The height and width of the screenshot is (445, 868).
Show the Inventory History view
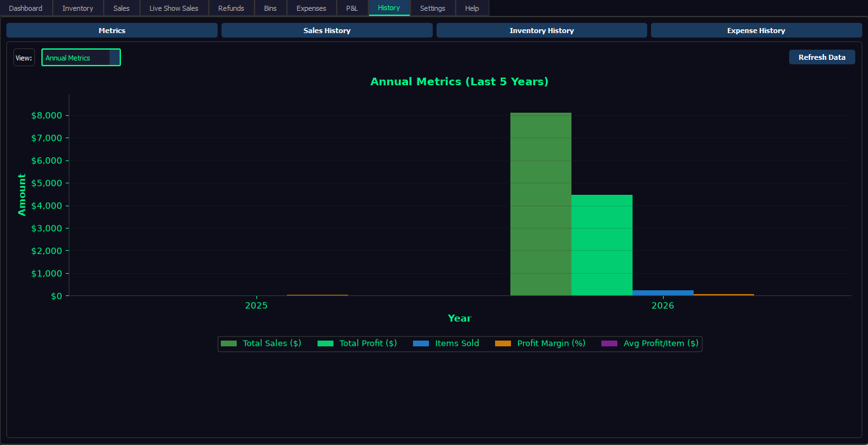(x=542, y=31)
